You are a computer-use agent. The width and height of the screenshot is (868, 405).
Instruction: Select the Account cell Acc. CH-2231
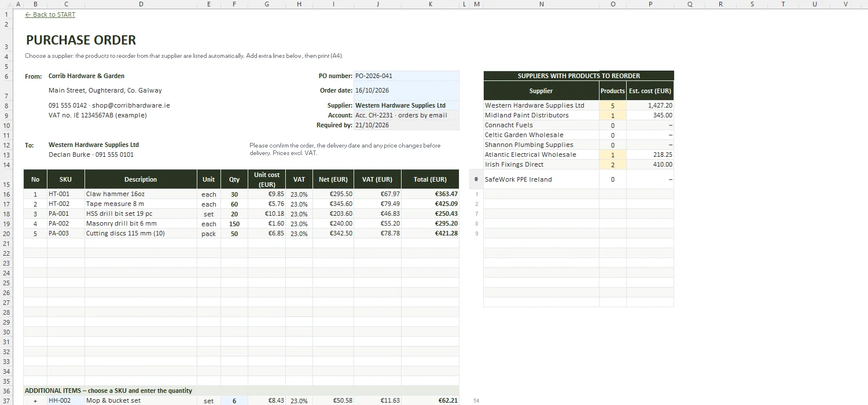click(406, 115)
